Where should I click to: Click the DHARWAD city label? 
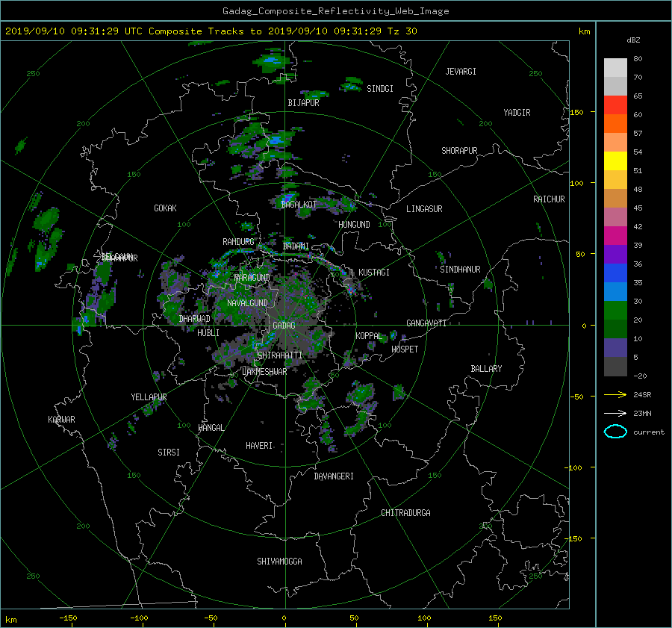point(195,319)
